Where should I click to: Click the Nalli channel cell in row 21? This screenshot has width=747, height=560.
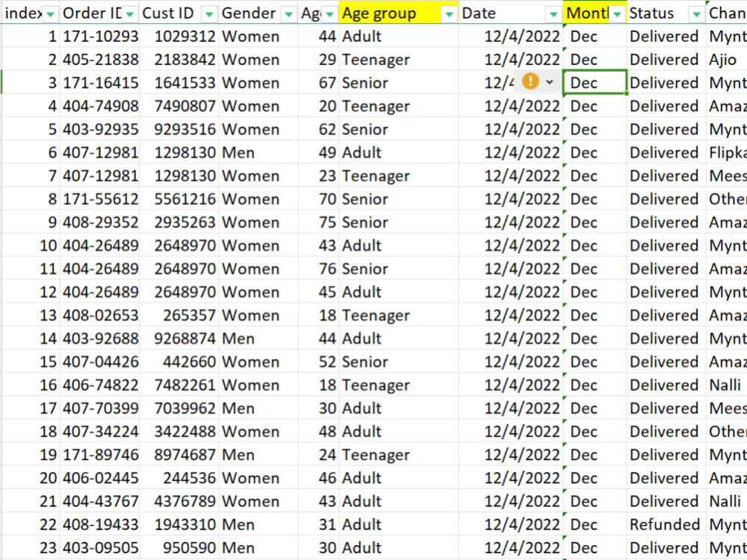(726, 502)
